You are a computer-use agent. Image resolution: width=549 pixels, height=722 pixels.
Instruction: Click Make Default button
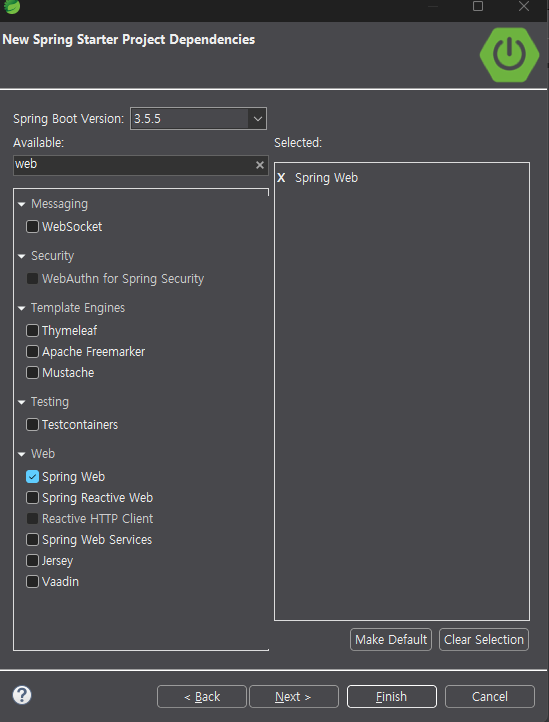[x=391, y=640]
